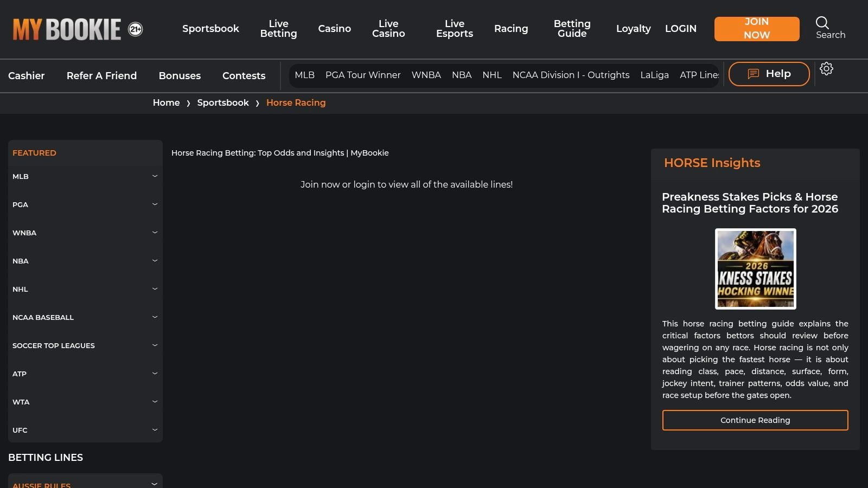The width and height of the screenshot is (868, 488).
Task: Open the Sportsbook menu
Action: tap(210, 29)
